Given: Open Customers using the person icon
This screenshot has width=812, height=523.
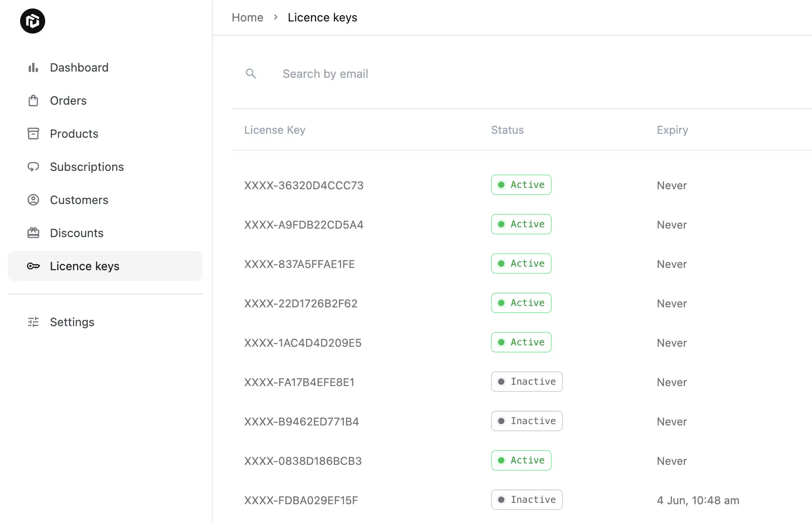Looking at the screenshot, I should click(33, 200).
